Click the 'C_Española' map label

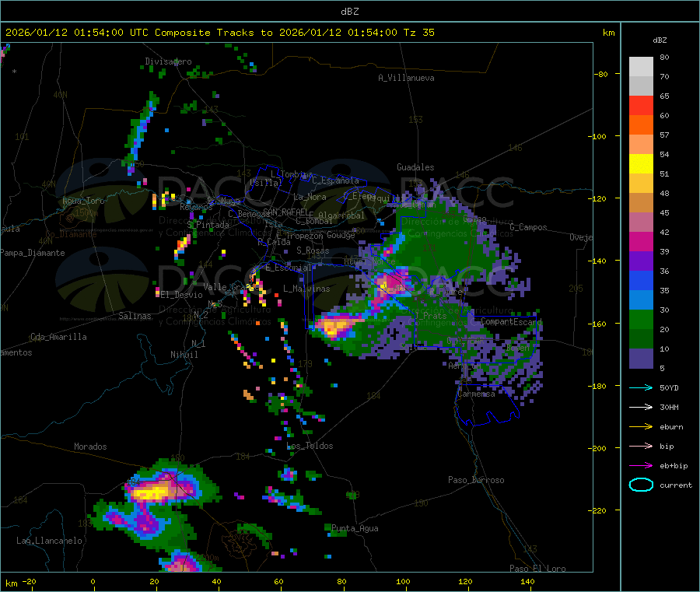(x=335, y=180)
